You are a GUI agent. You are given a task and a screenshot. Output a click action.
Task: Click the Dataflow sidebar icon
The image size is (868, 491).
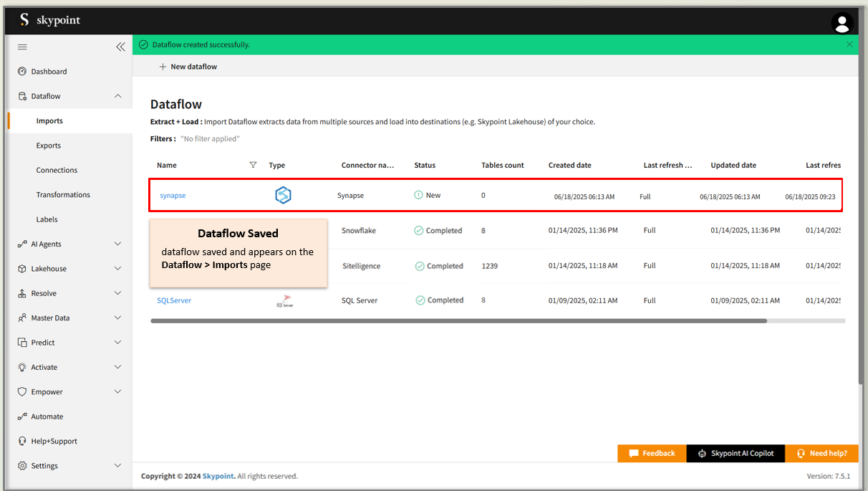(x=22, y=96)
